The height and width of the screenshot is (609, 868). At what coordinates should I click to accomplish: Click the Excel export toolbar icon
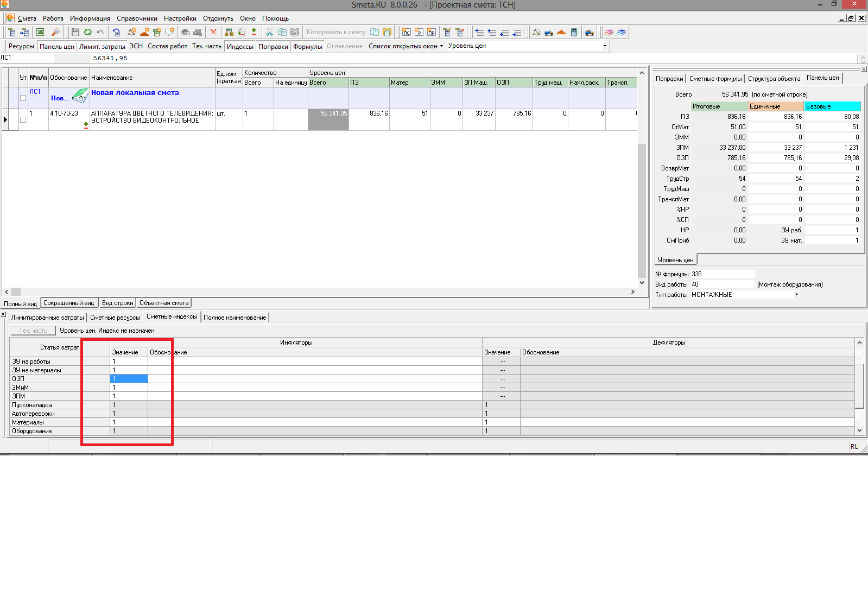pyautogui.click(x=40, y=33)
